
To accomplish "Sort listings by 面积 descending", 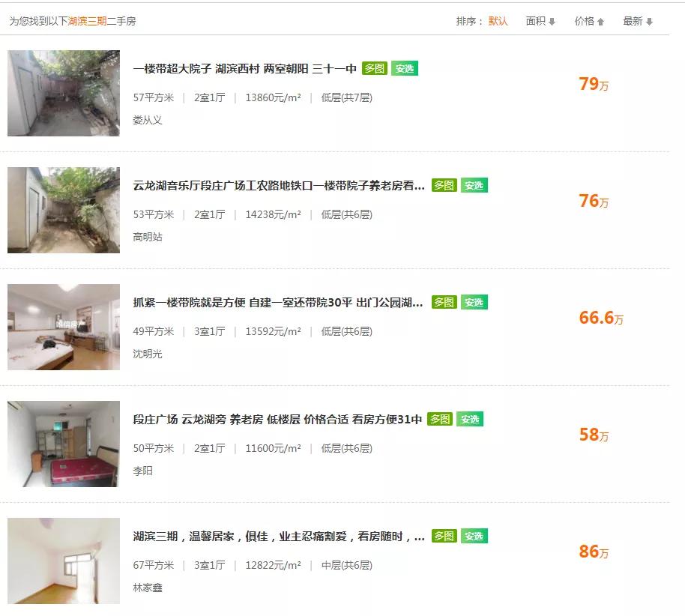I will click(540, 21).
